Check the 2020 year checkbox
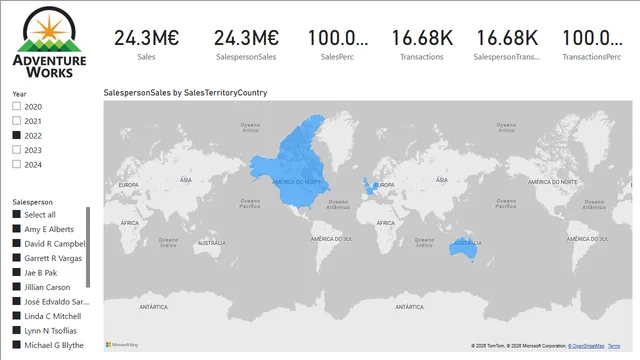The width and height of the screenshot is (640, 360). point(16,106)
